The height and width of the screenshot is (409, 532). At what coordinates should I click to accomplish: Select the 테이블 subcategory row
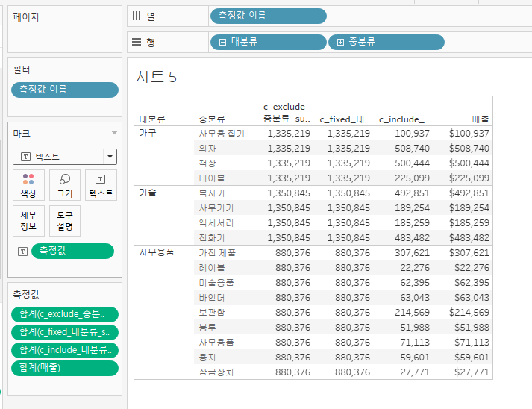point(212,178)
